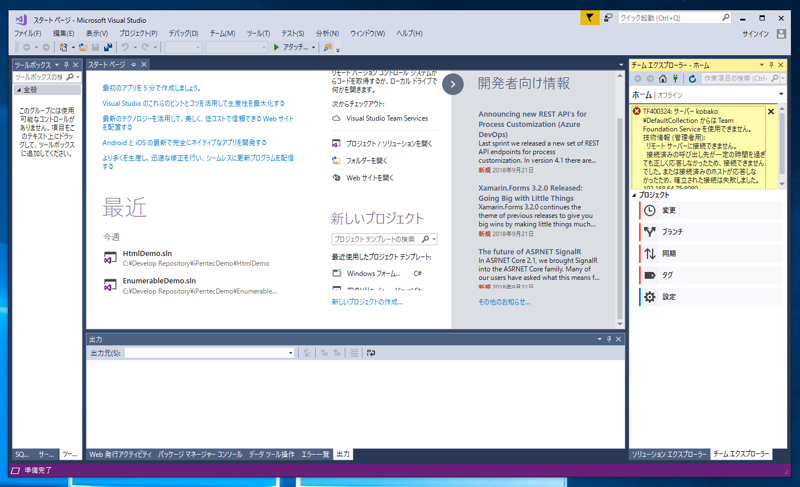Screen dimensions: 800x487
Task: Click the その他のお知らせ link
Action: (x=504, y=302)
